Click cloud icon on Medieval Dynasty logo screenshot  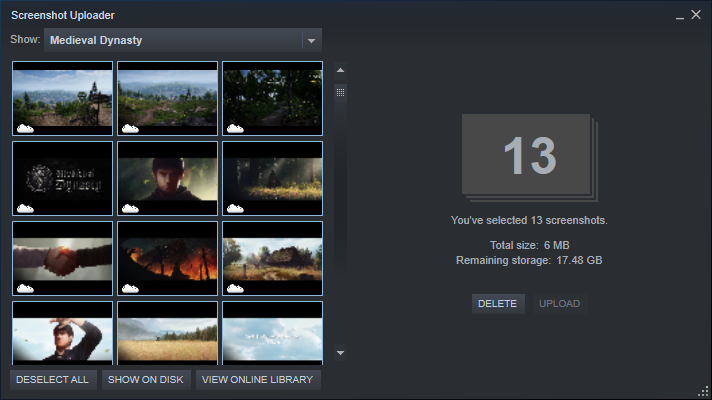25,208
